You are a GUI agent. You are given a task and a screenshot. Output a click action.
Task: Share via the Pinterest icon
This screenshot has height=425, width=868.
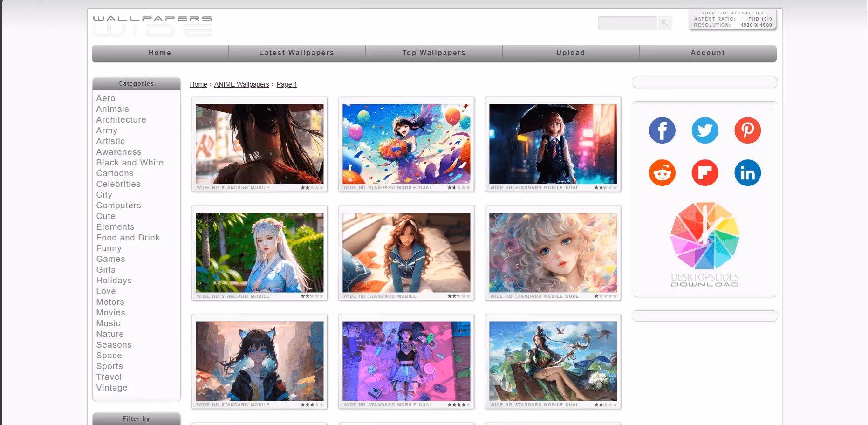click(747, 130)
